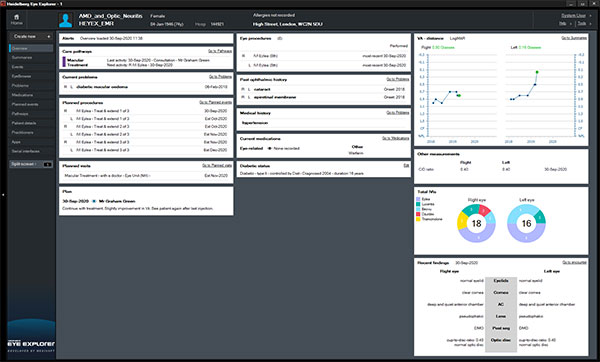Open the blue patient avatar icon

click(65, 20)
